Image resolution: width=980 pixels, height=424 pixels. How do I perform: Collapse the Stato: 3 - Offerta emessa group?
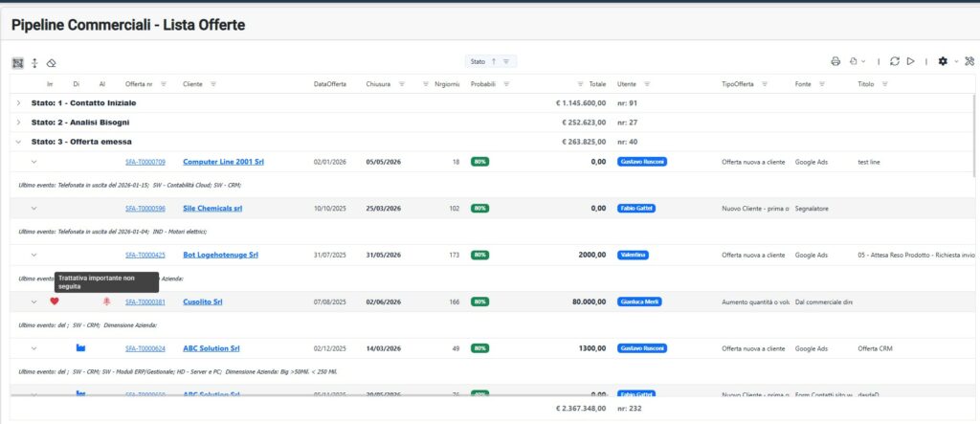18,142
